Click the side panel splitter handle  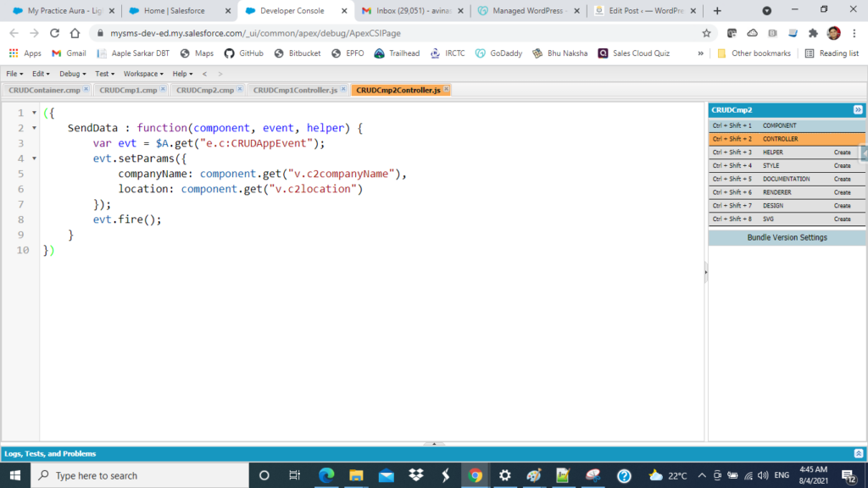[x=706, y=272]
